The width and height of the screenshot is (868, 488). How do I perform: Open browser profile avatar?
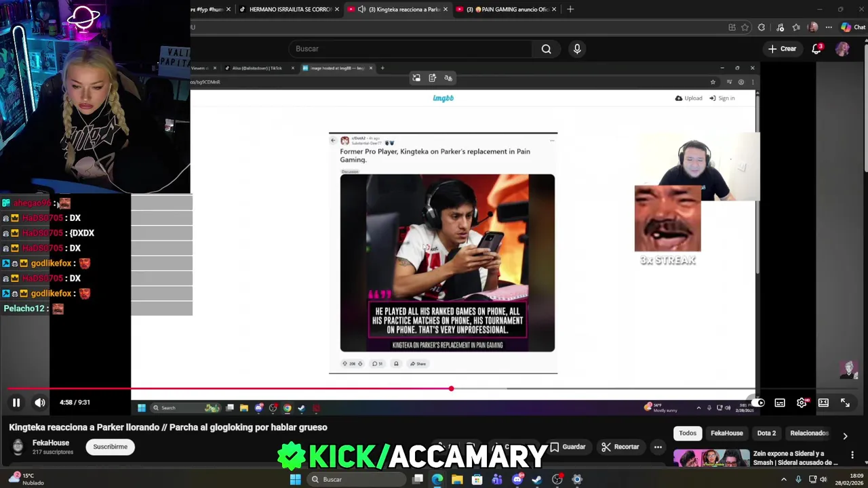click(813, 28)
